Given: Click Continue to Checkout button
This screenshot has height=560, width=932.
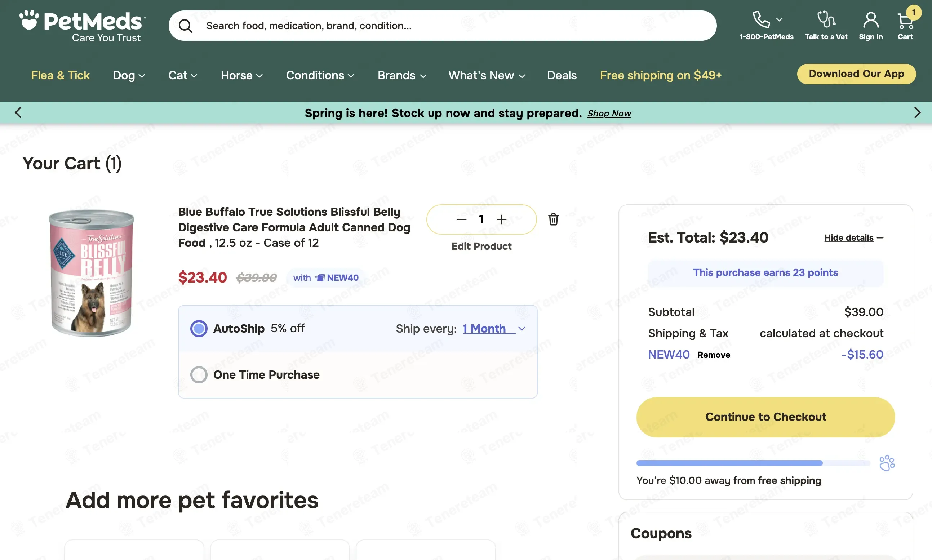Looking at the screenshot, I should [765, 417].
